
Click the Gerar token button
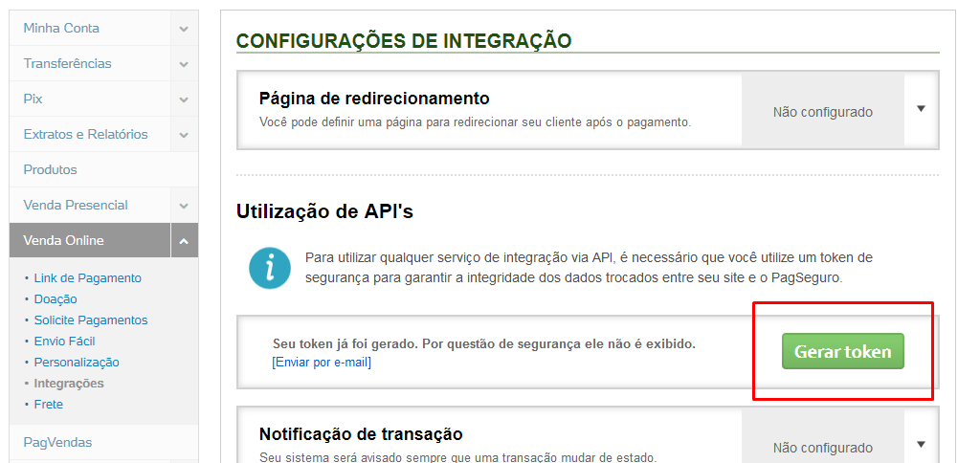(842, 351)
